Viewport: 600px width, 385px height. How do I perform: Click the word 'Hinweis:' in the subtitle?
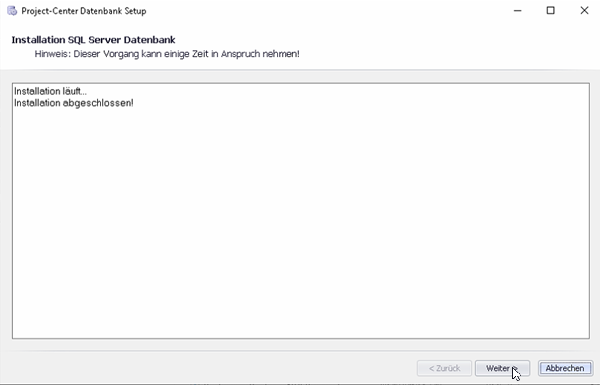point(53,54)
